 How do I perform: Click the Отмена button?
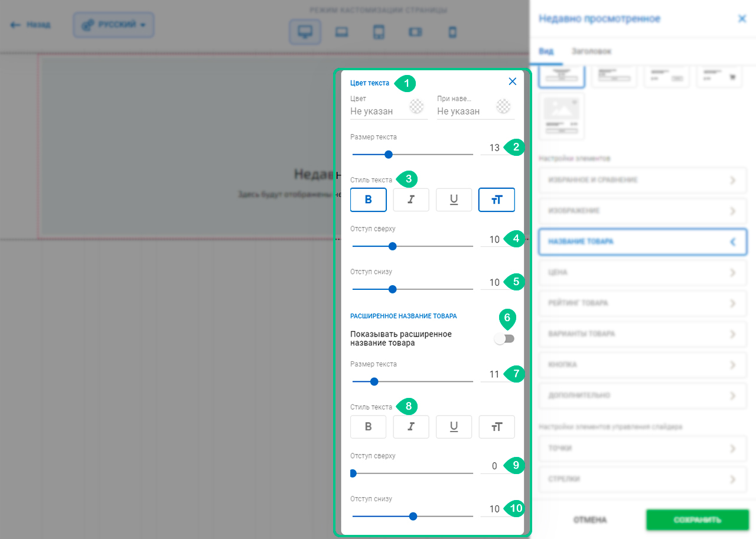[590, 520]
